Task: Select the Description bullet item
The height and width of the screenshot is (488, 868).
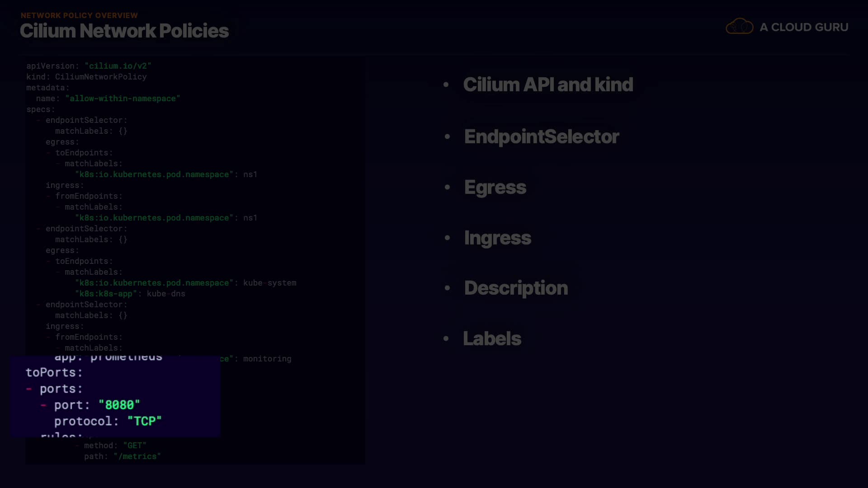Action: pos(516,288)
